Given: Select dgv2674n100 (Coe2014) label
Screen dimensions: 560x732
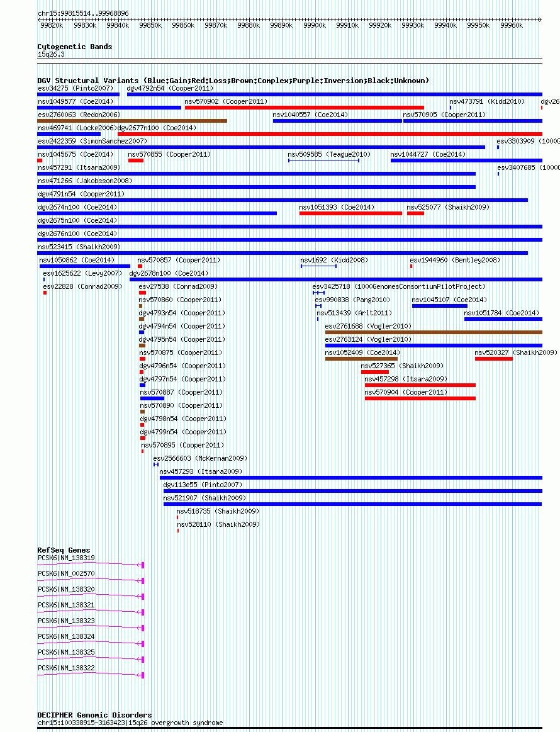Looking at the screenshot, I should [x=77, y=207].
